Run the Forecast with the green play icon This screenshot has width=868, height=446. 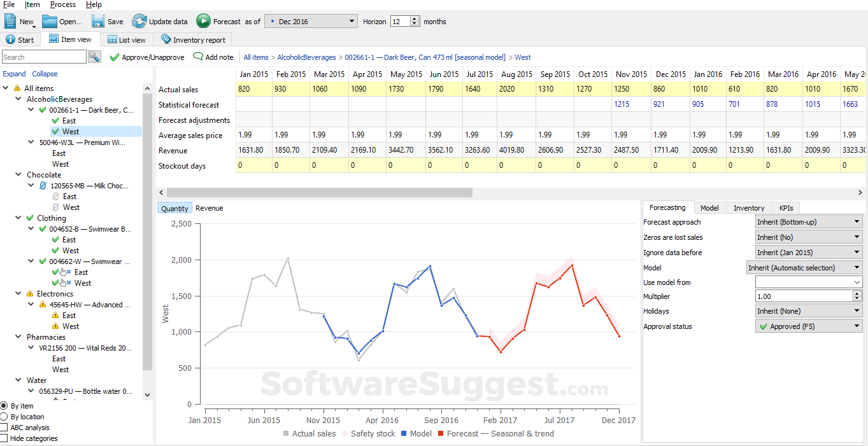pyautogui.click(x=203, y=21)
